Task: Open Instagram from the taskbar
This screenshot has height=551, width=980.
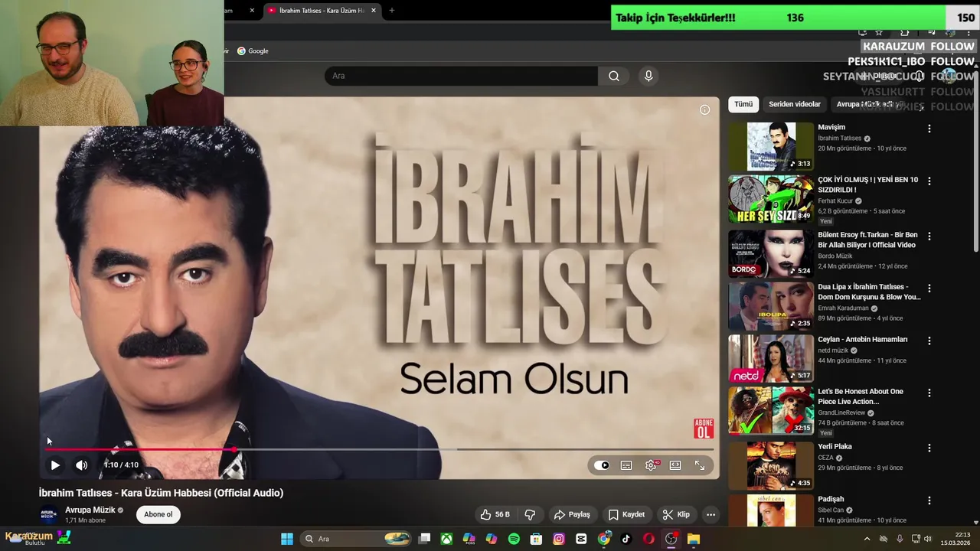Action: (x=559, y=539)
